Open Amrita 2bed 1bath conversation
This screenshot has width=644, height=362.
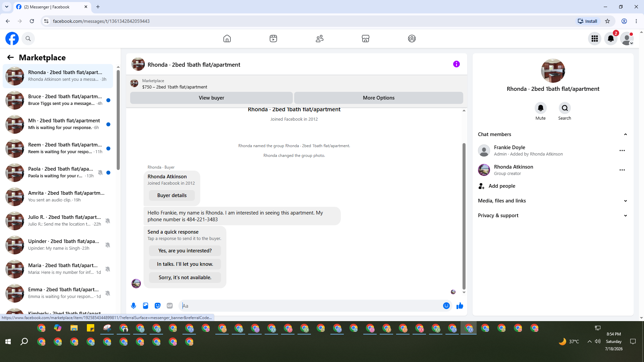[58, 196]
